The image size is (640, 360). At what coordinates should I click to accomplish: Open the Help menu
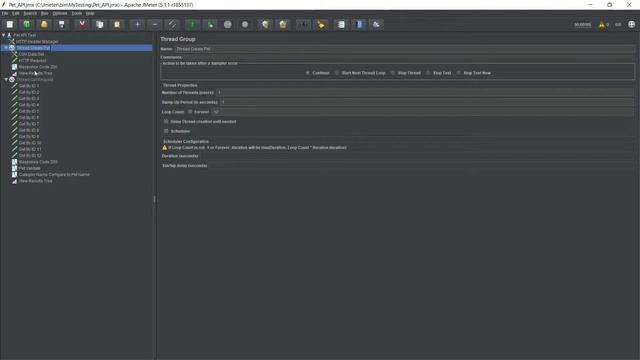90,13
